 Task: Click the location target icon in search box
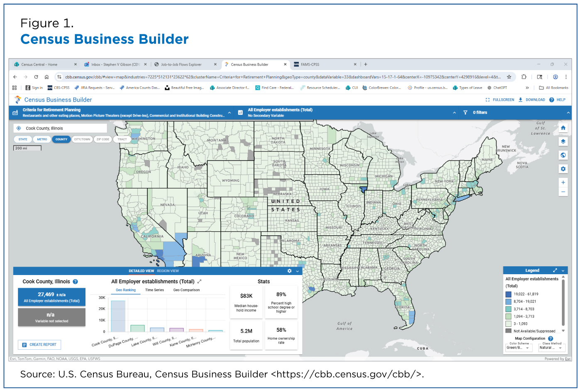coord(19,128)
